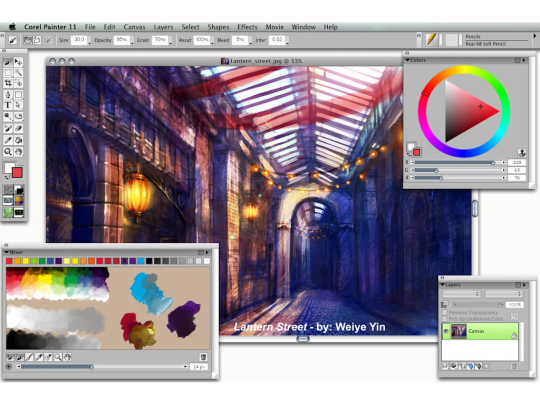
Task: Enable Preserve Transparency checkbox
Action: [445, 312]
